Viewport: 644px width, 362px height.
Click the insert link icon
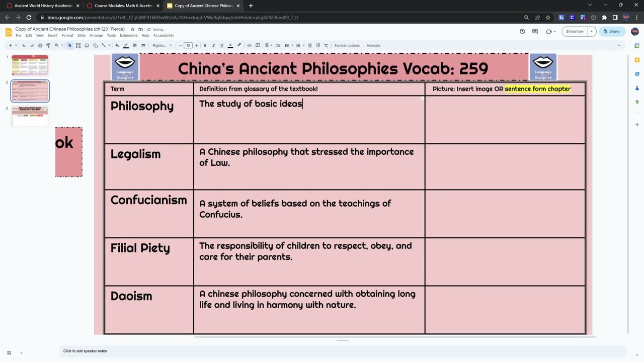[249, 45]
